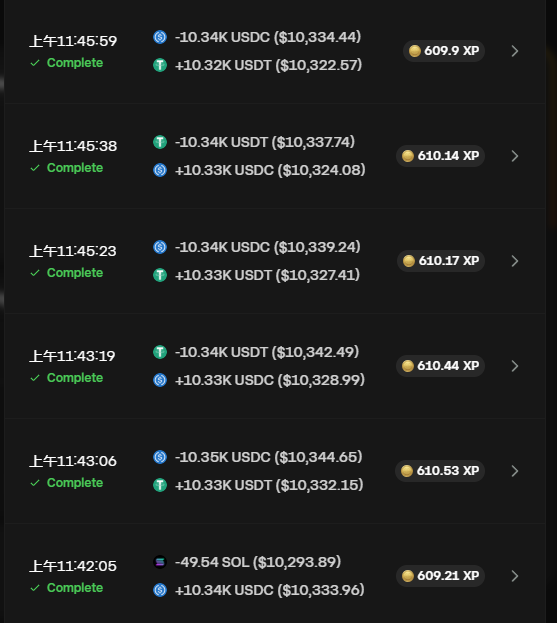This screenshot has width=557, height=623.
Task: Click the SOL token icon beside -49.54 SOL
Action: [x=160, y=562]
